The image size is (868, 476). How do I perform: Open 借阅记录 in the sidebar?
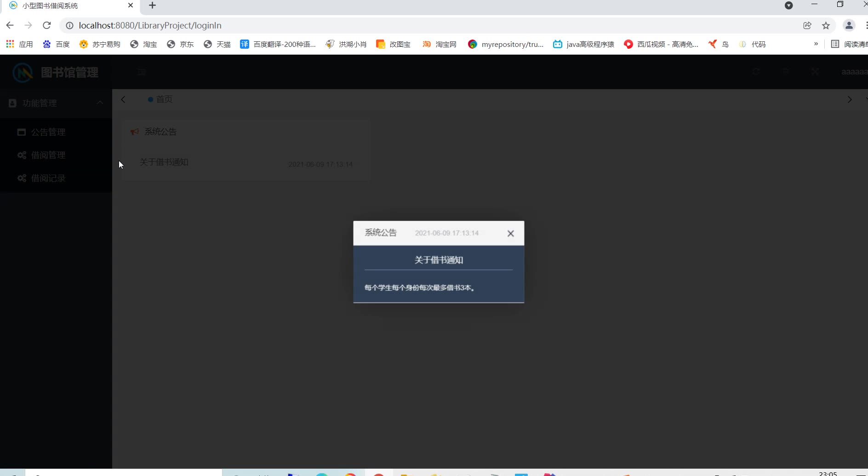[56, 178]
